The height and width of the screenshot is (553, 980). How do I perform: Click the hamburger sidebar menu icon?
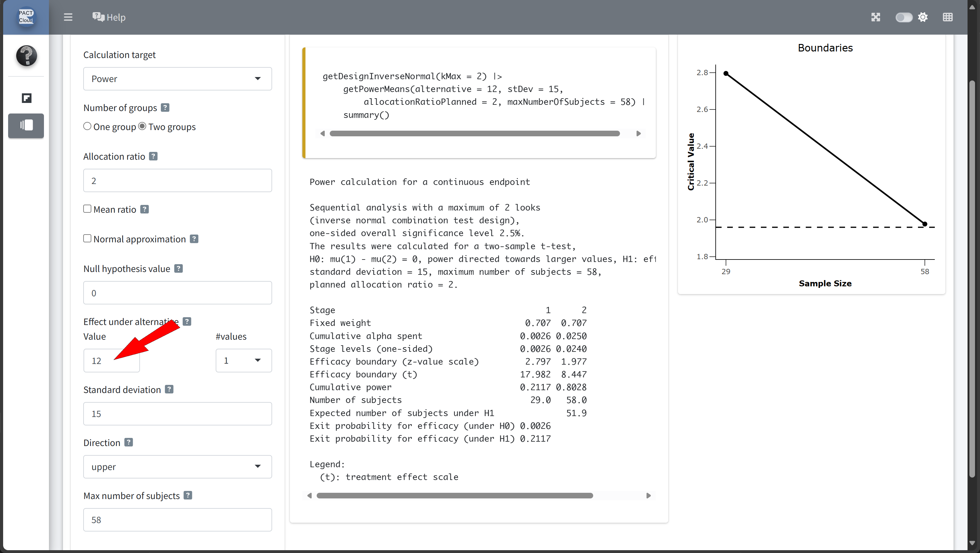point(68,17)
